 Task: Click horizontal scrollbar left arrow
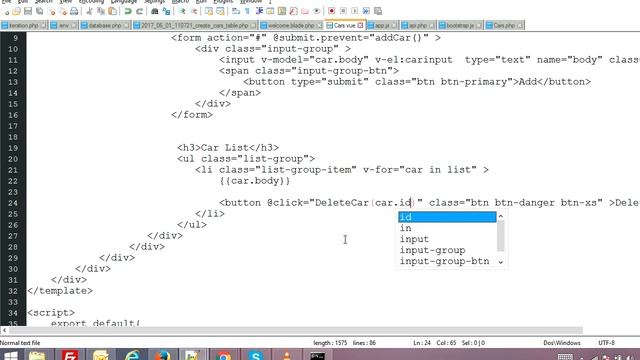coord(4,330)
